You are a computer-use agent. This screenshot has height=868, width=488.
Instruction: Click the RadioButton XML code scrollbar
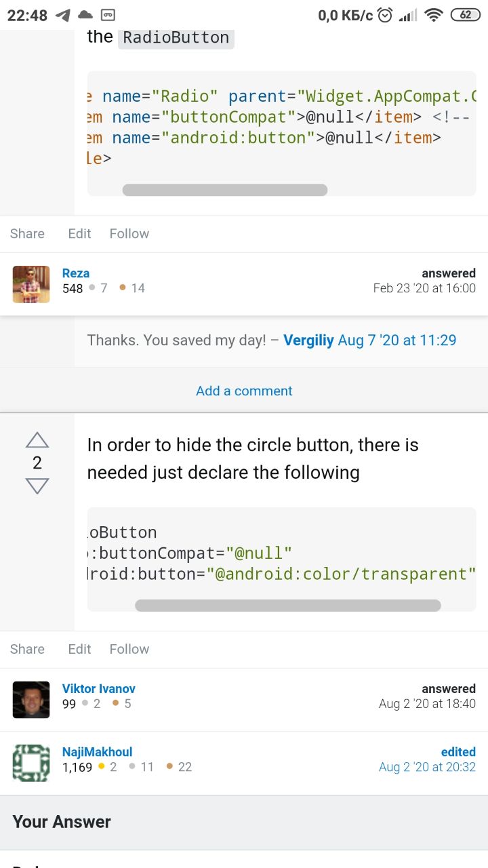[288, 606]
